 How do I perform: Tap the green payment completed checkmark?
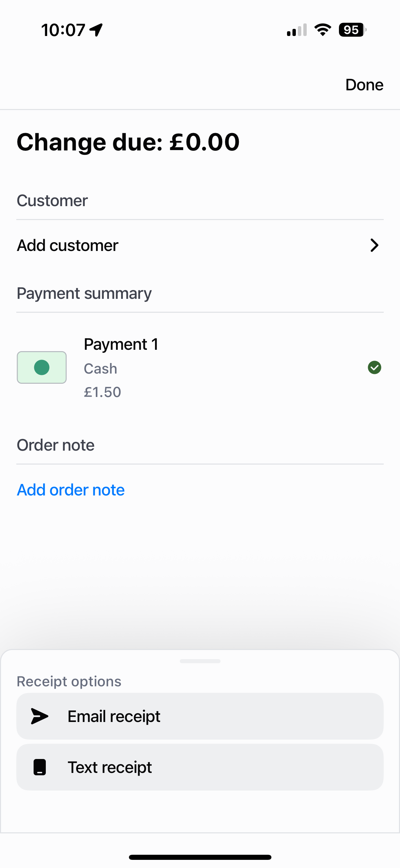[x=374, y=367]
